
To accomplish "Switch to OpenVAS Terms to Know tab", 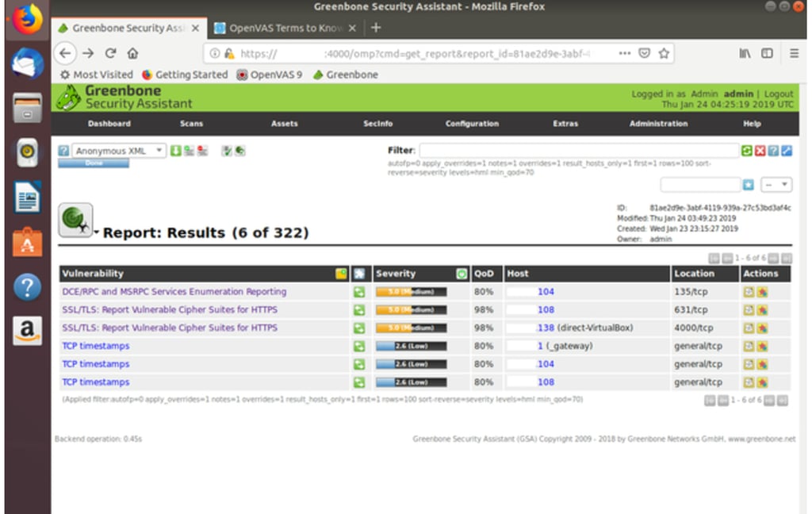I will click(285, 28).
